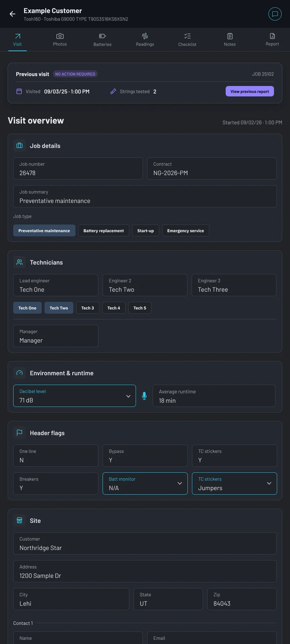Click the NO ACTION REQUIRED badge
Image resolution: width=290 pixels, height=644 pixels.
tap(75, 74)
